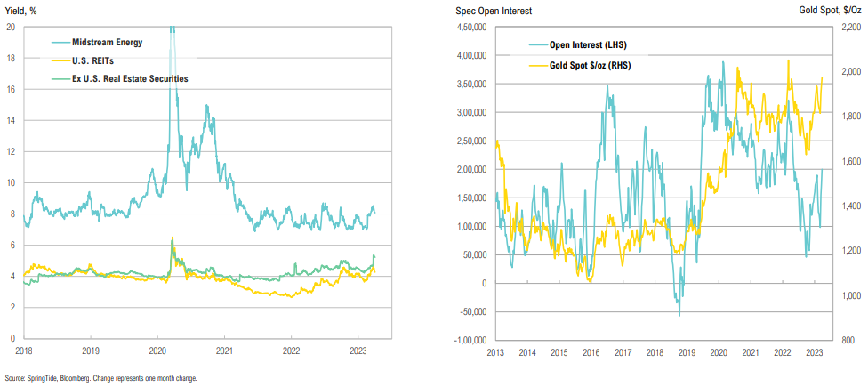Image resolution: width=868 pixels, height=387 pixels.
Task: Click the SpringTide source link
Action: coord(37,378)
